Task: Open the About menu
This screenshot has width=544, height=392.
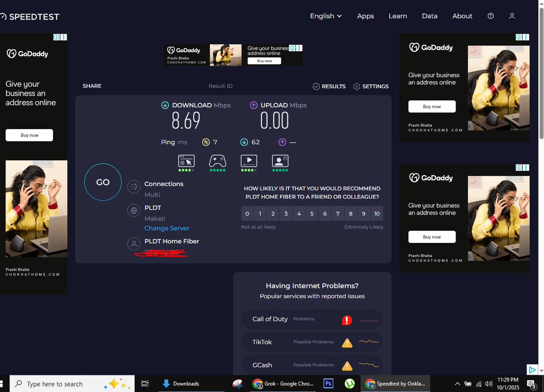Action: click(462, 16)
